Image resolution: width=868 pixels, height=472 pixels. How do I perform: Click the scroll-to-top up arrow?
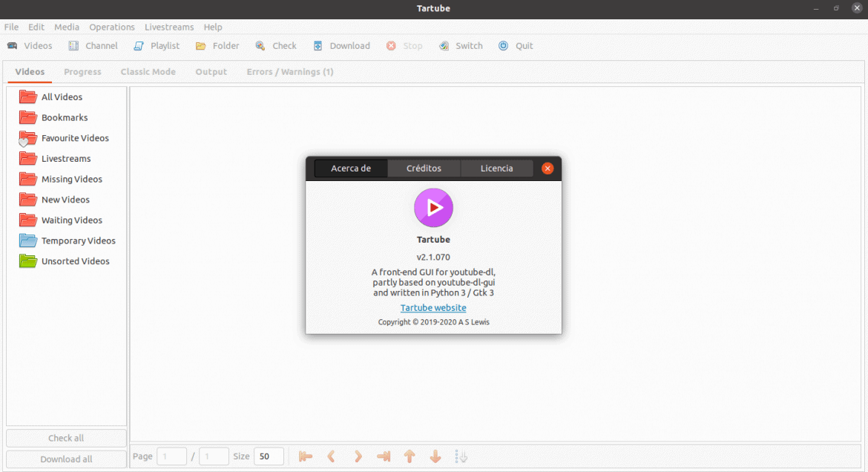point(410,456)
